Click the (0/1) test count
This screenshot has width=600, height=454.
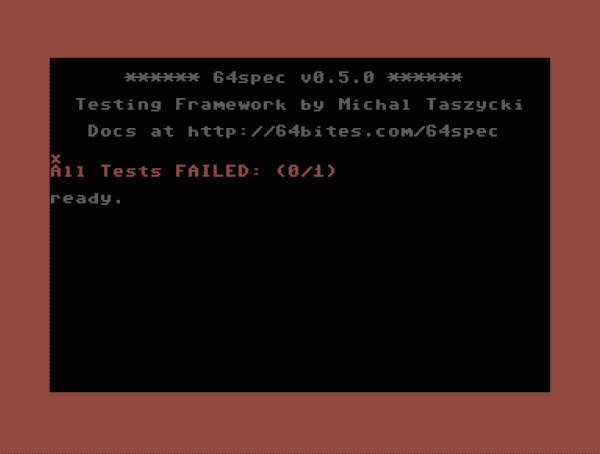click(306, 171)
